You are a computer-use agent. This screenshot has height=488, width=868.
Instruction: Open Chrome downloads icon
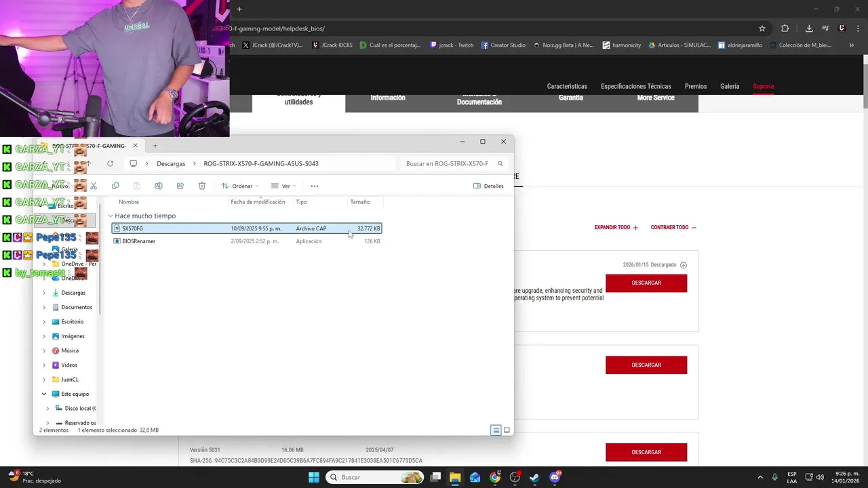809,28
